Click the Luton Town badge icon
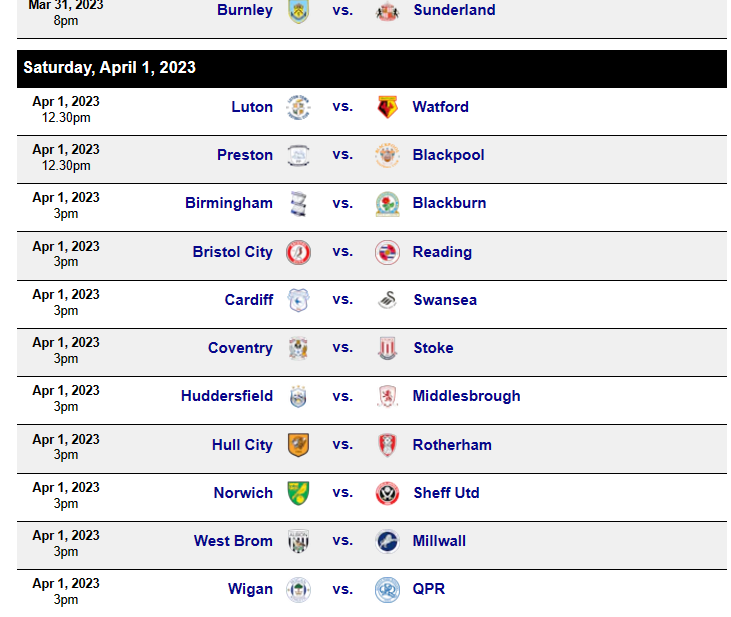This screenshot has height=617, width=731. click(298, 107)
